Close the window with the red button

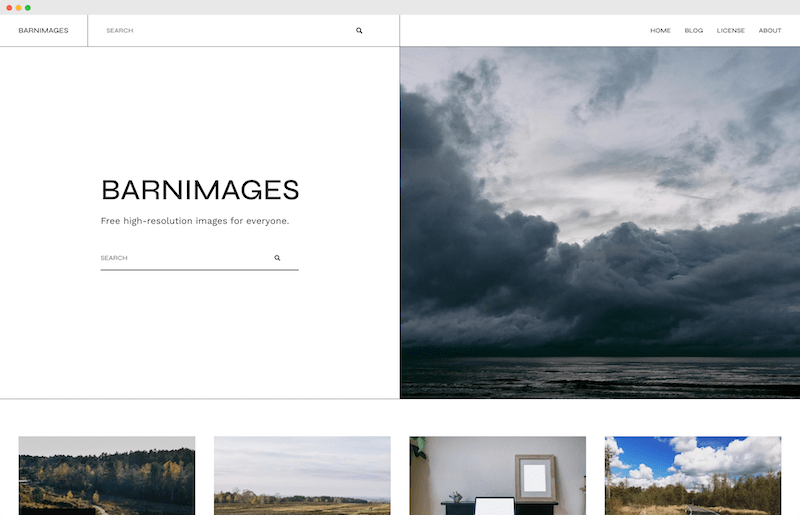(x=9, y=7)
